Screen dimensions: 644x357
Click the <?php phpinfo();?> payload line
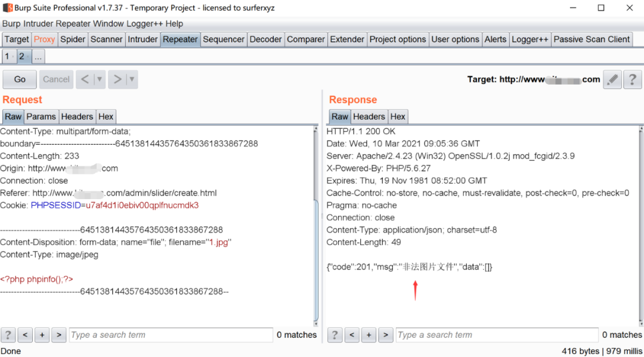(36, 279)
